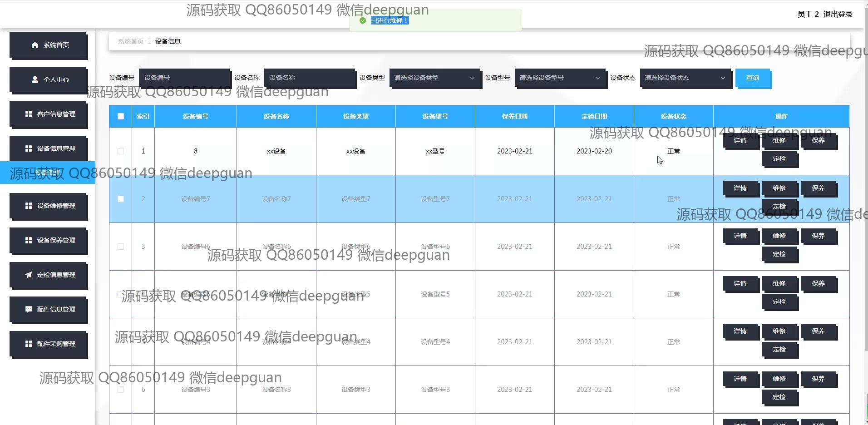Open 设备保养管理 sidebar menu
This screenshot has width=868, height=425.
(49, 241)
